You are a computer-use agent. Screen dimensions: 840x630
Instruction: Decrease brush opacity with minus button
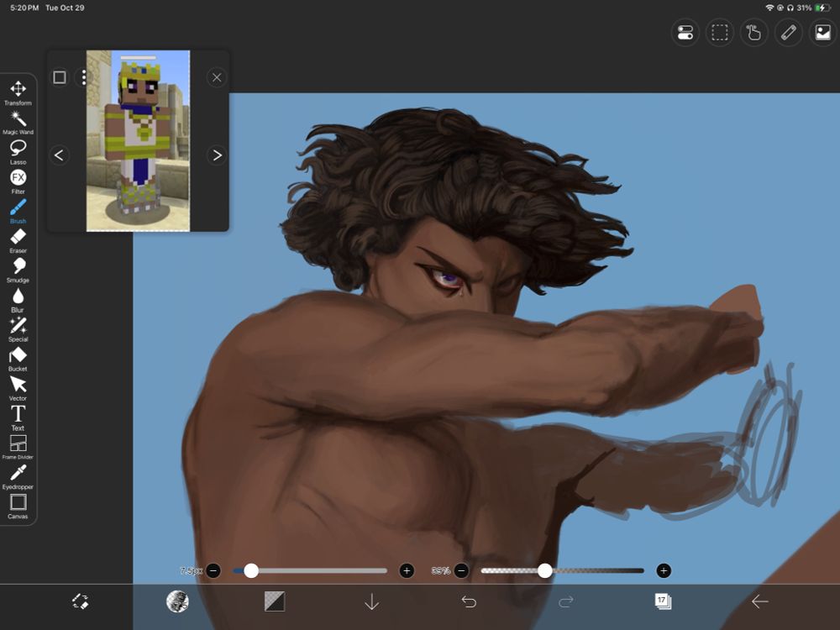(461, 571)
